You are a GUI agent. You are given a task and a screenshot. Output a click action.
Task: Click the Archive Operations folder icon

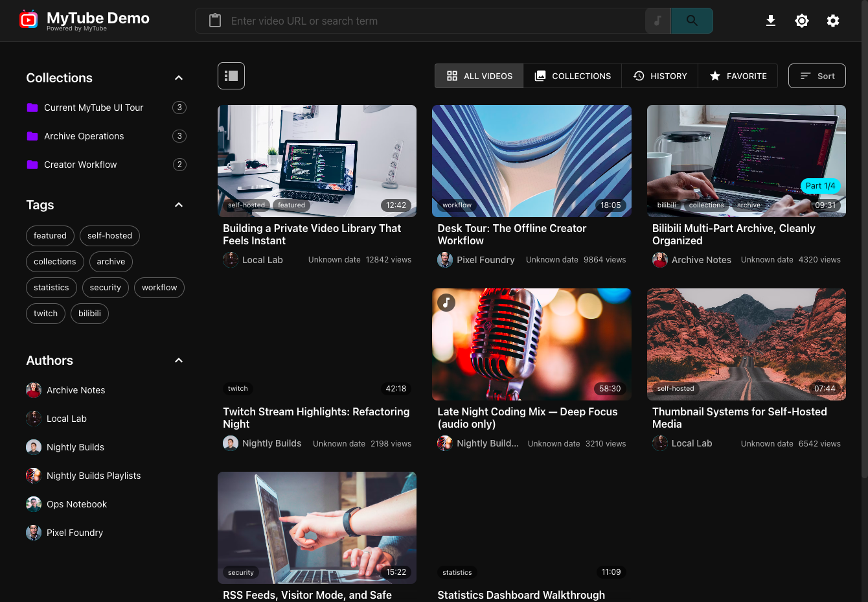click(32, 136)
